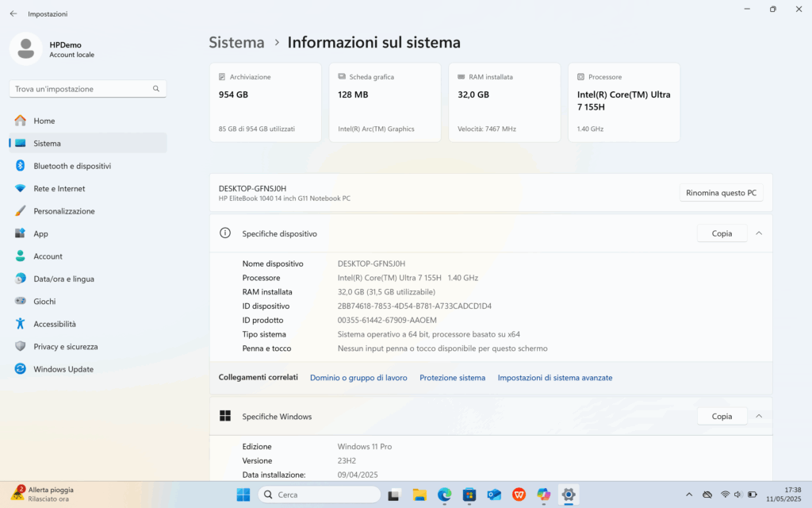Open File Explorer from the taskbar
Image resolution: width=812 pixels, height=508 pixels.
[419, 495]
